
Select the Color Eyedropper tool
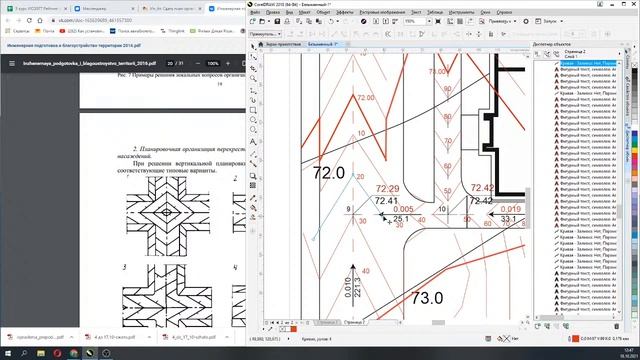coord(253,198)
